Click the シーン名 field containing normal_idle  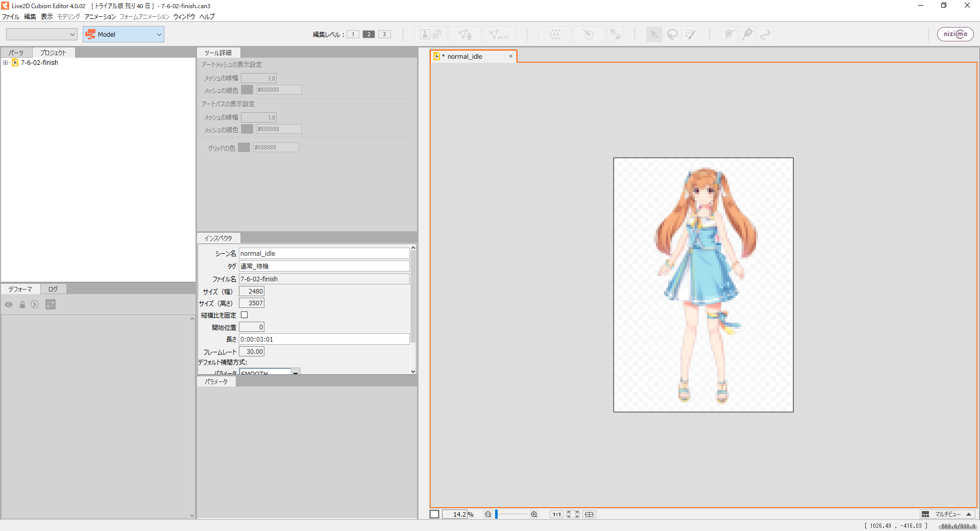[324, 253]
